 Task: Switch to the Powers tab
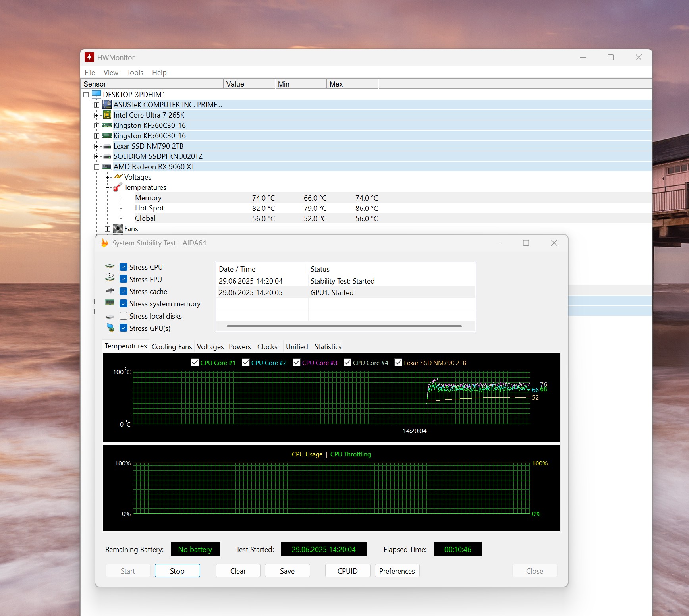pyautogui.click(x=240, y=346)
